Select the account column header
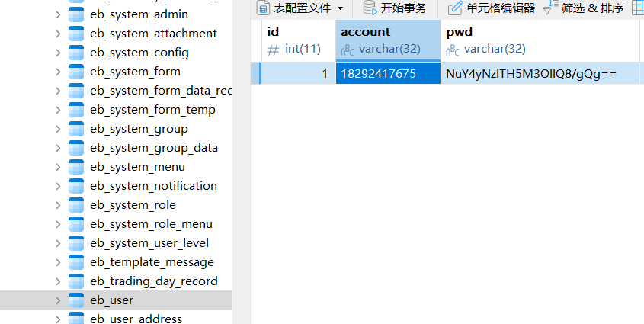 pyautogui.click(x=388, y=40)
